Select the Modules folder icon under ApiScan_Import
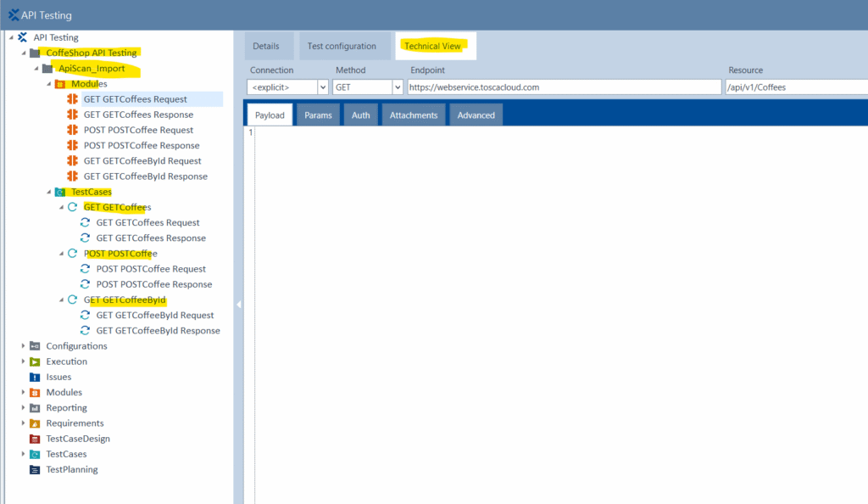 (x=62, y=83)
